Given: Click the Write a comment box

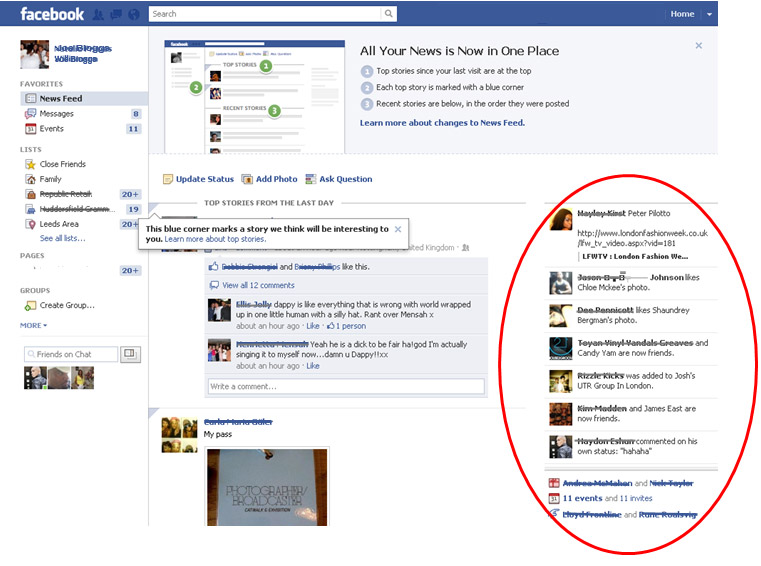Looking at the screenshot, I should click(346, 386).
